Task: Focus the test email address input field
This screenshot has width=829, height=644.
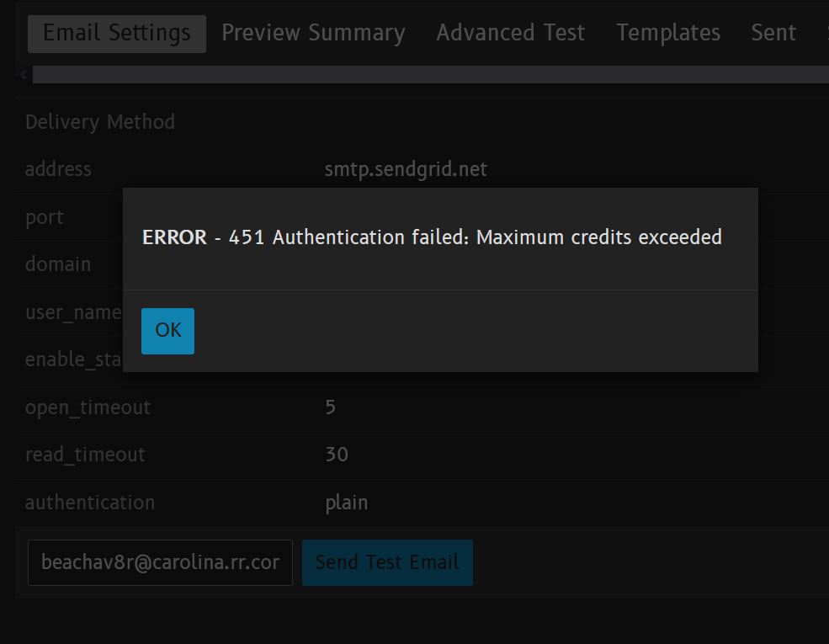Action: tap(160, 562)
